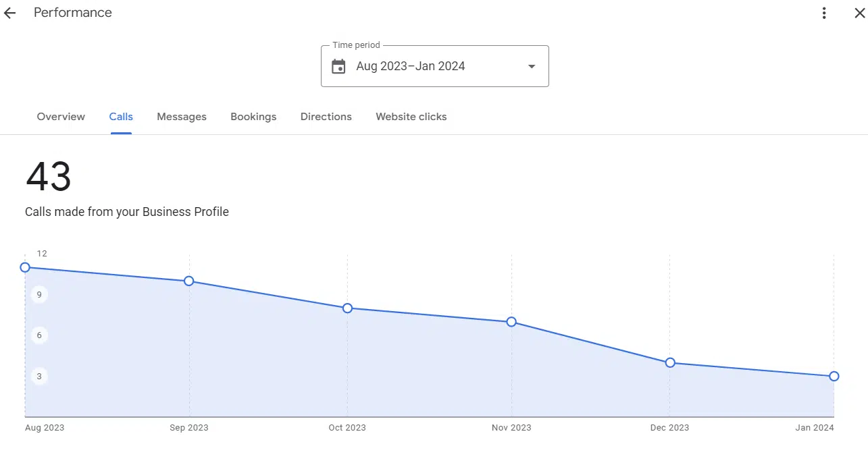Close the Performance panel with X
868x467 pixels.
[859, 13]
